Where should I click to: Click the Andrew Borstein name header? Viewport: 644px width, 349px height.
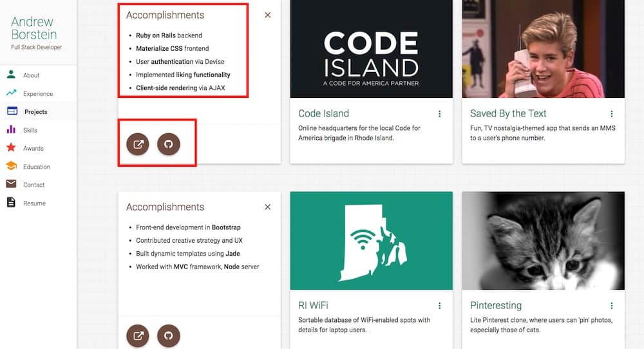[x=33, y=28]
